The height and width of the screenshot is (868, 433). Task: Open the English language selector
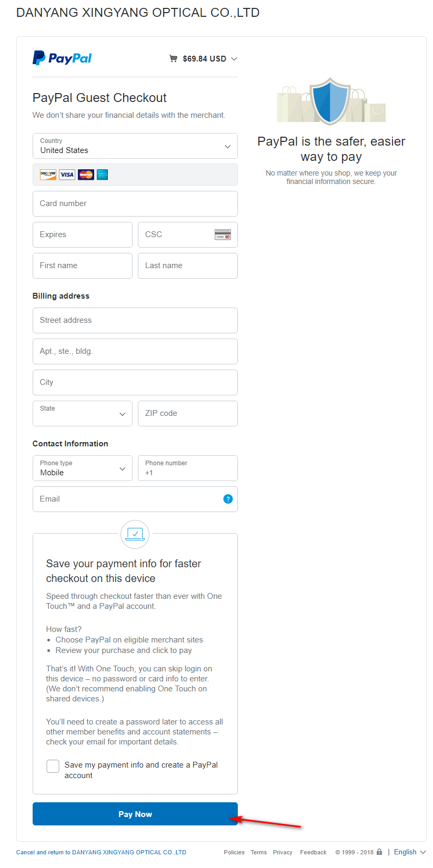click(410, 852)
